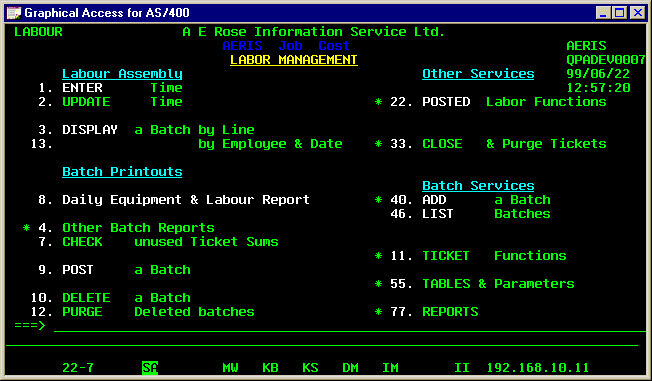Select menu option 2 UPDATE Time
Viewport: 652px width, 381px height.
tap(110, 102)
